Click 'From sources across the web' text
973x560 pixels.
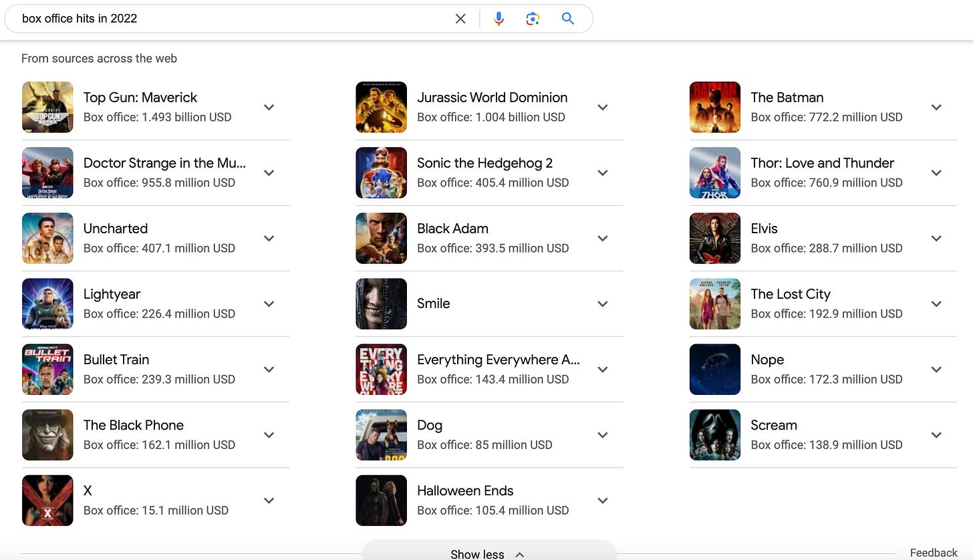click(x=99, y=58)
